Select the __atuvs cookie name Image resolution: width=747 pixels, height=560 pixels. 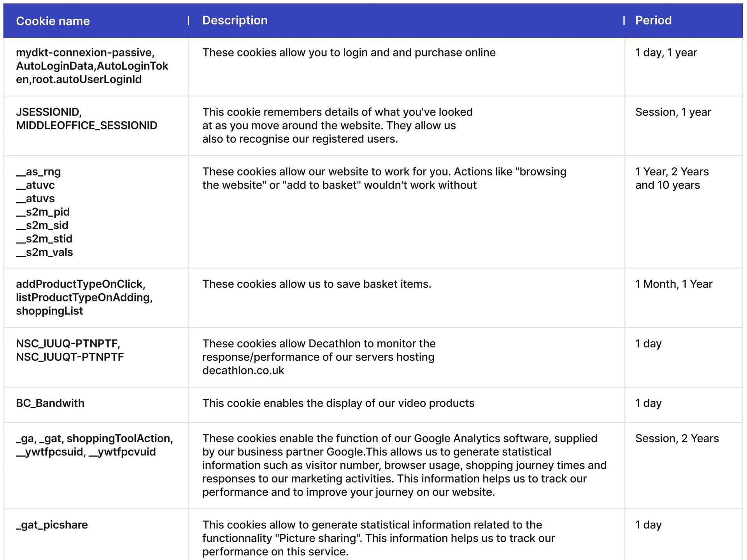point(35,198)
